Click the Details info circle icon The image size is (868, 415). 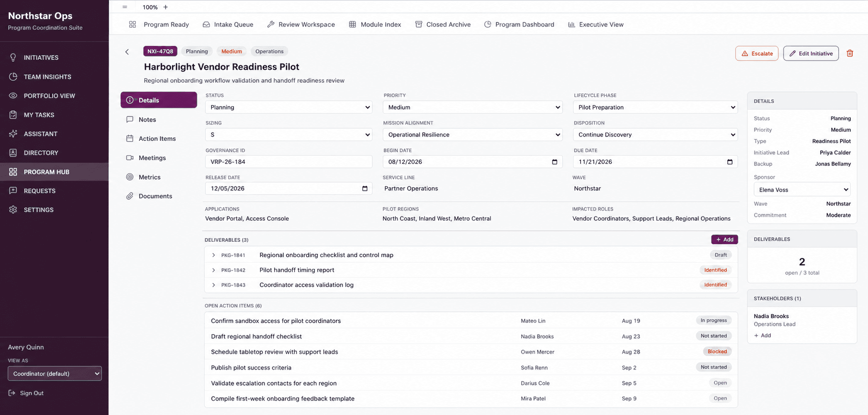click(130, 100)
